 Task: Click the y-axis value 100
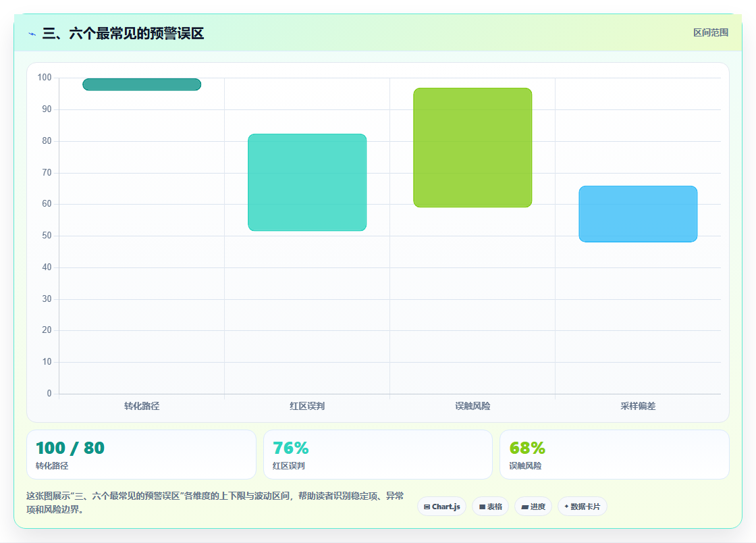point(45,78)
